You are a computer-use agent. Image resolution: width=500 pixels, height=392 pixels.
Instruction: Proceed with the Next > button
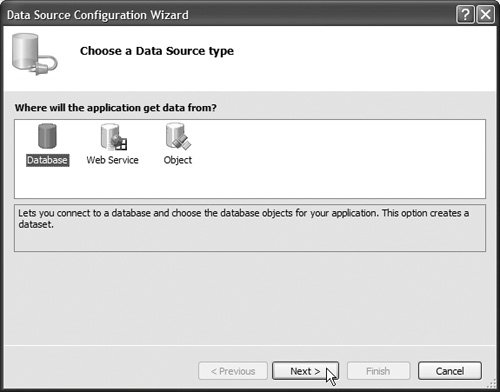point(305,371)
